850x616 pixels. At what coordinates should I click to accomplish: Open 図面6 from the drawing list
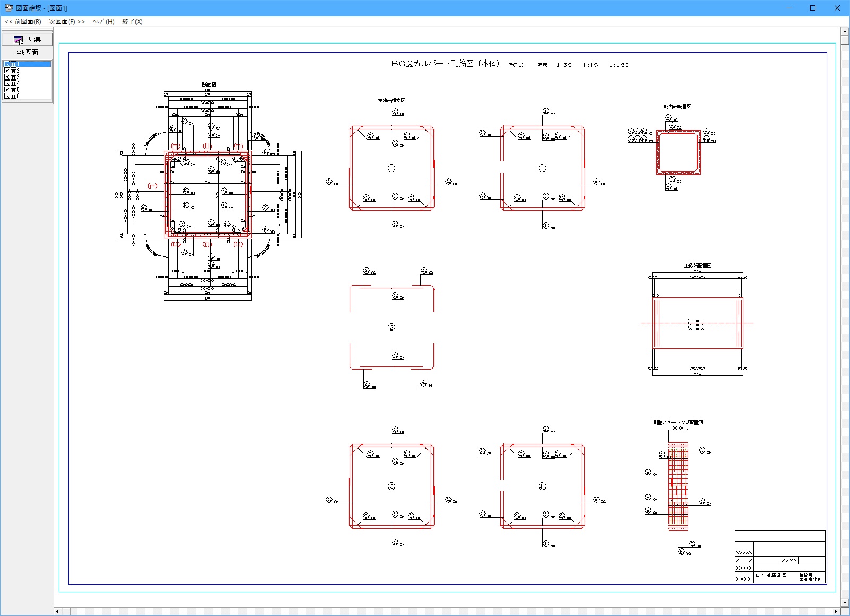click(12, 96)
